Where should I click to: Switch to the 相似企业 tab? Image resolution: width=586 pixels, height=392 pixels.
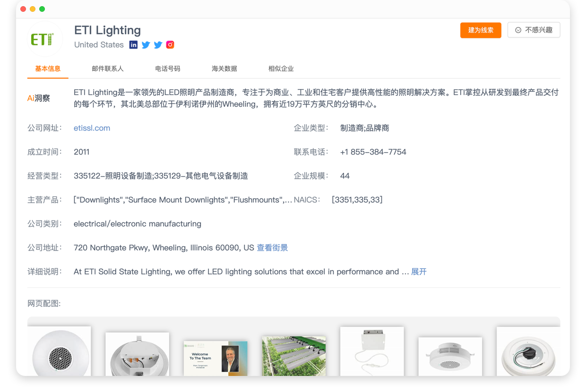point(282,68)
